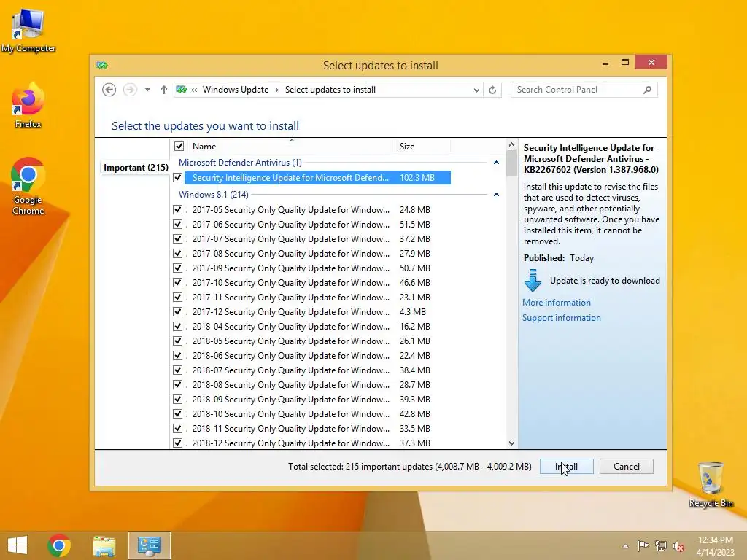The height and width of the screenshot is (560, 747).
Task: Select the 2018-09 Security Only update row
Action: (311, 400)
